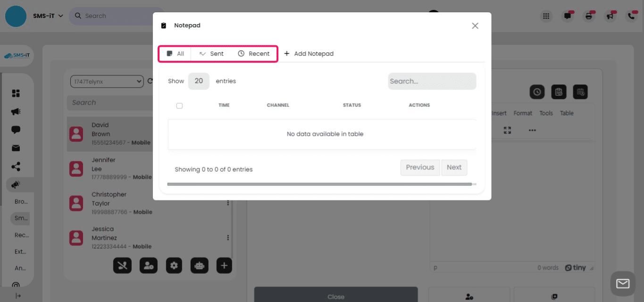Select the All tab in Notepad
The width and height of the screenshot is (644, 302).
coord(175,53)
